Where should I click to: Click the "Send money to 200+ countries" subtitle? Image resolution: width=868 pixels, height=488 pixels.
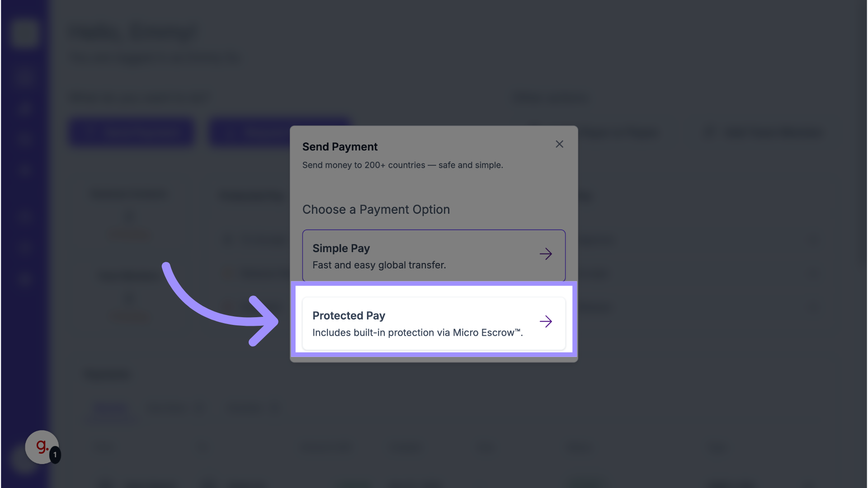click(x=402, y=165)
